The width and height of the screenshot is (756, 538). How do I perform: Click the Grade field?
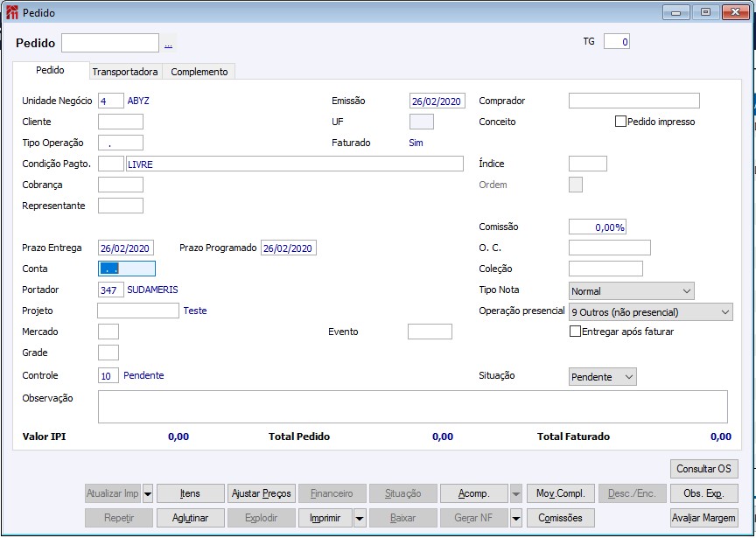point(108,353)
